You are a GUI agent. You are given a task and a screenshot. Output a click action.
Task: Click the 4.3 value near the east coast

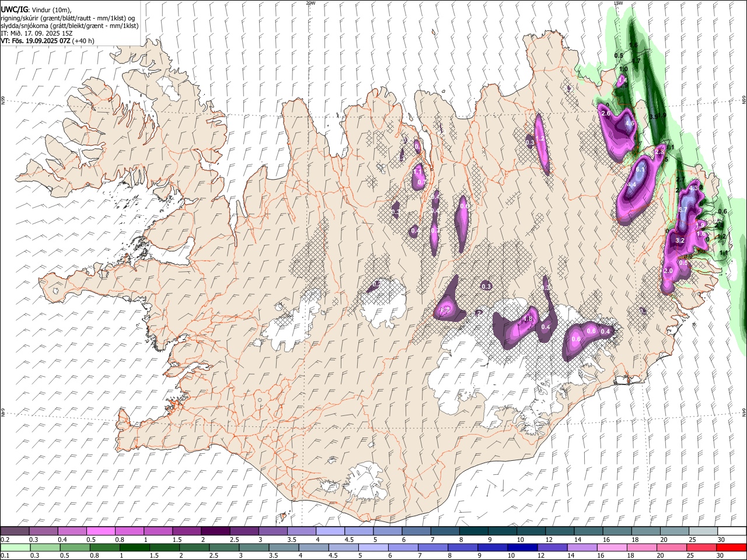(694, 188)
